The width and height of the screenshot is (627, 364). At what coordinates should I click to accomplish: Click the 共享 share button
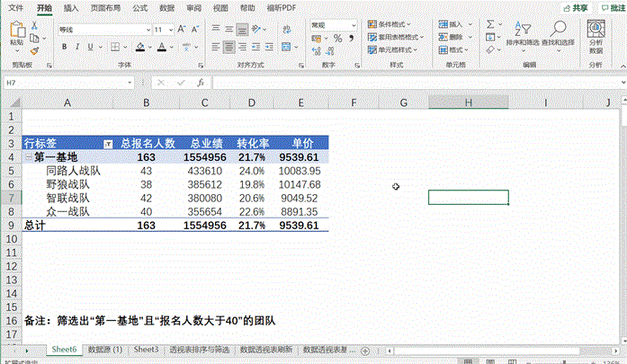click(579, 7)
